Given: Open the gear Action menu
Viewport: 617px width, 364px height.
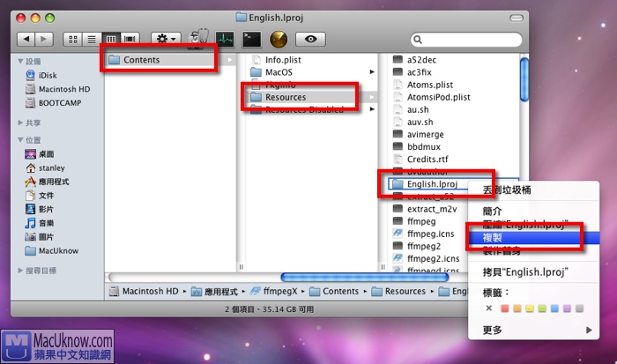Looking at the screenshot, I should point(166,39).
